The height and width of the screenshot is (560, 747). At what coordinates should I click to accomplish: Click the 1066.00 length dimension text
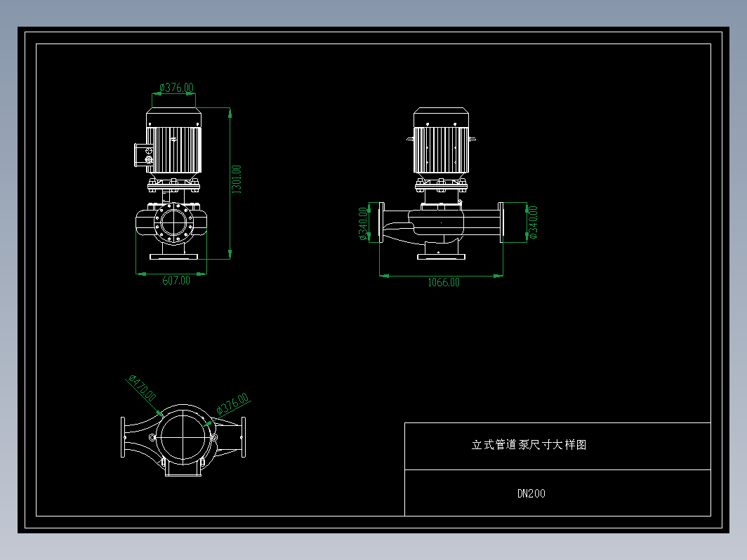click(444, 282)
